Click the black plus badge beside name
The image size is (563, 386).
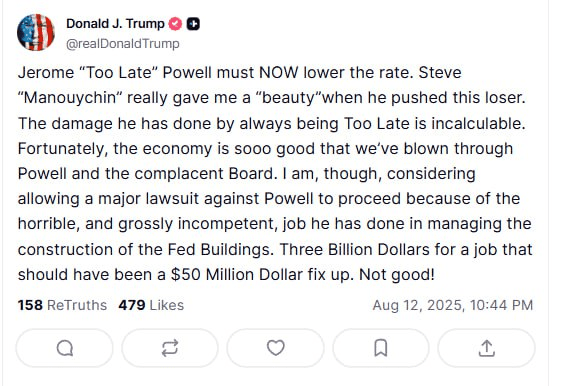tap(193, 24)
